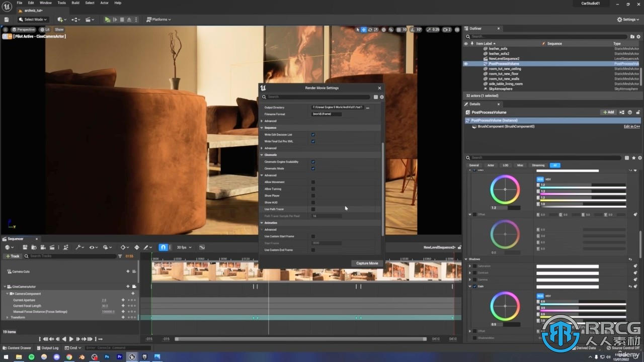Enable Use Custom Start Frame checkbox
This screenshot has height=362, width=644.
pos(313,236)
